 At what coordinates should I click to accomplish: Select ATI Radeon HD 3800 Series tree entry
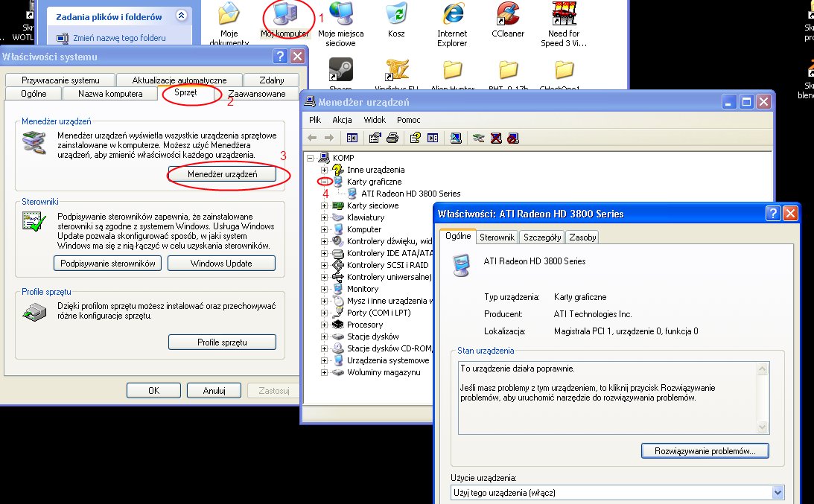click(x=410, y=194)
